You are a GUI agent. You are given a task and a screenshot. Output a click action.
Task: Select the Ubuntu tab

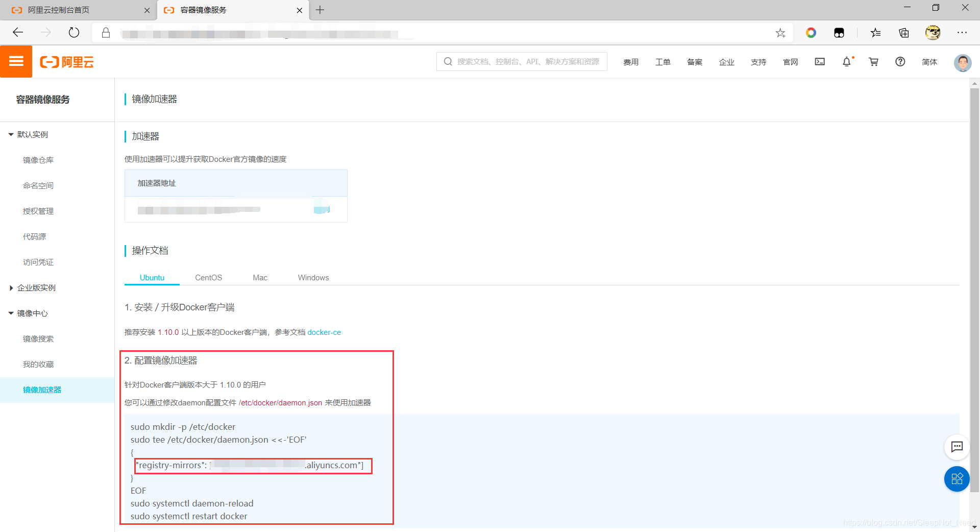coord(152,278)
